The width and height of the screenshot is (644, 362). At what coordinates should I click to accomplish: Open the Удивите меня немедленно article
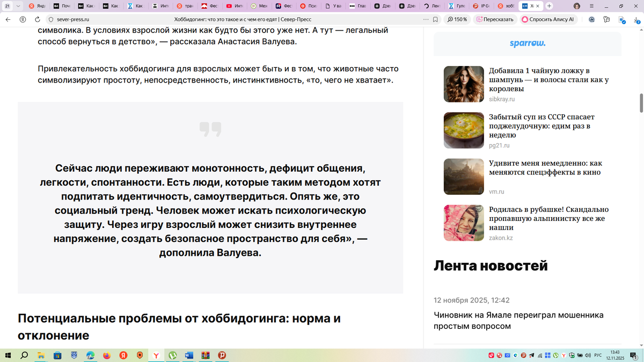(545, 168)
